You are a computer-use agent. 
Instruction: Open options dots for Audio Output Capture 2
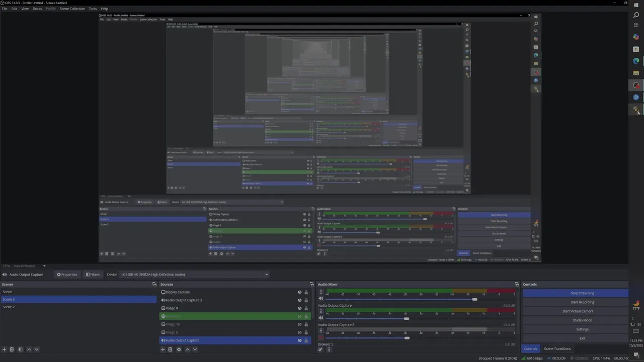321,331
